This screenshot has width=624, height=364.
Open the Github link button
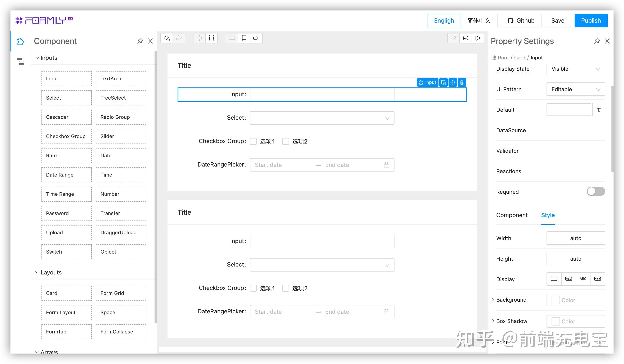[x=521, y=21]
